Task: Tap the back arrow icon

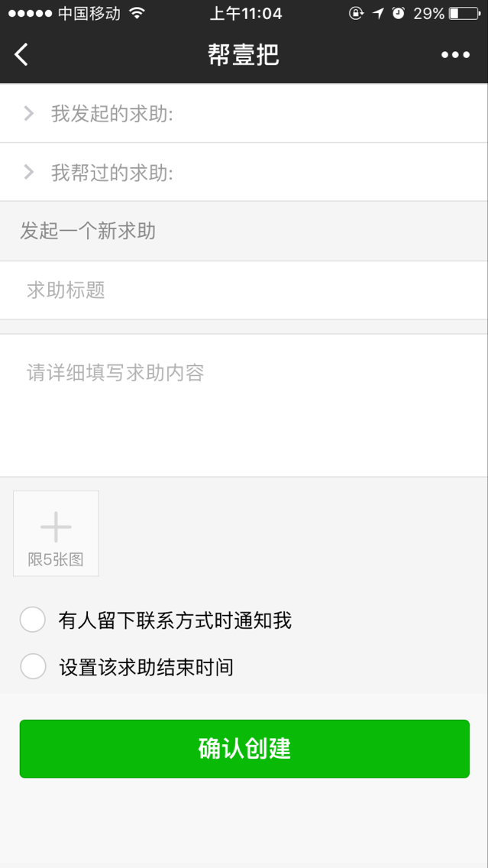Action: point(21,54)
